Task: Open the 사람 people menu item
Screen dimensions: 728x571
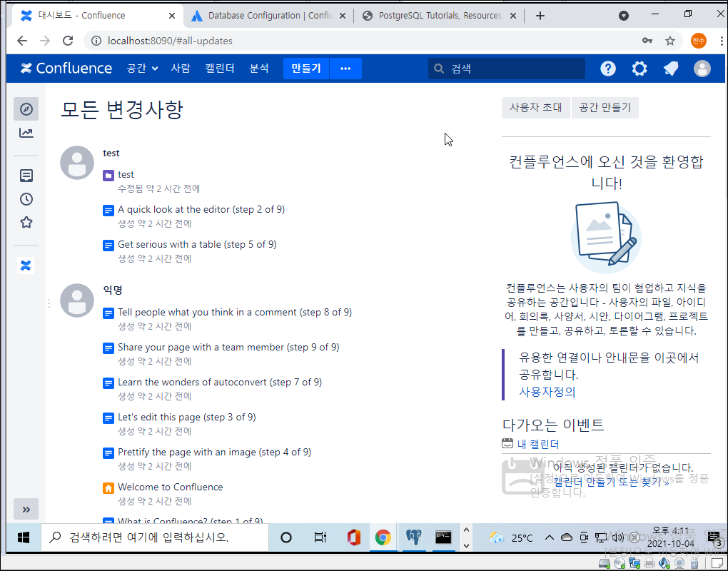Action: [181, 69]
